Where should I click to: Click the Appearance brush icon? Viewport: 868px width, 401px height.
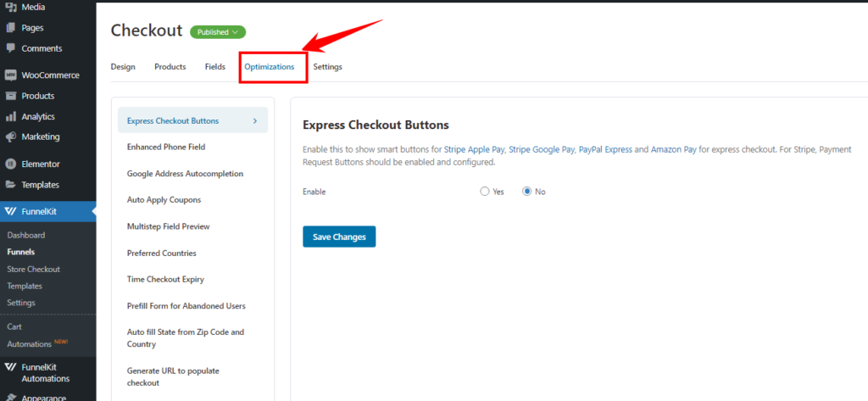[x=10, y=397]
